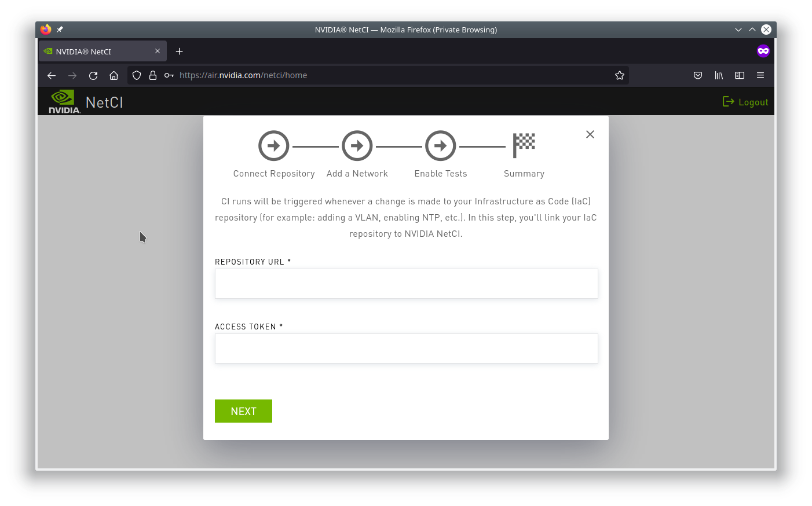
Task: Bookmark this page with the star icon
Action: [619, 75]
